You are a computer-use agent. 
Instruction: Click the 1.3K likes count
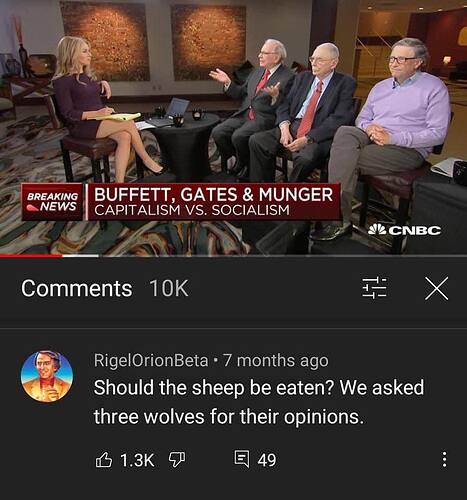pos(137,460)
